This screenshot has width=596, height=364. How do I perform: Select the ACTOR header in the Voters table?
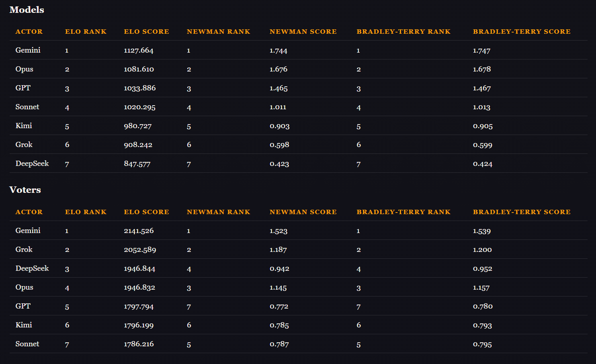coord(29,212)
